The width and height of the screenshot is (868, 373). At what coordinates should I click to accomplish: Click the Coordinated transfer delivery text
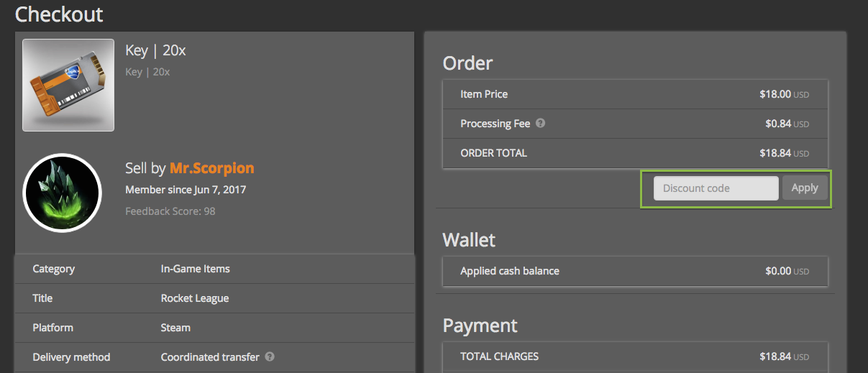pyautogui.click(x=209, y=357)
